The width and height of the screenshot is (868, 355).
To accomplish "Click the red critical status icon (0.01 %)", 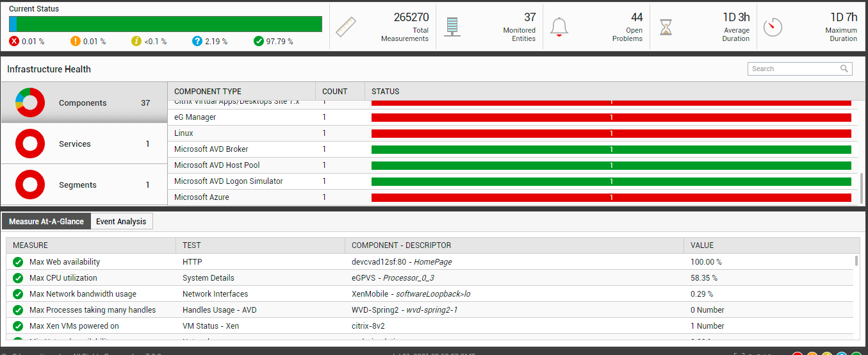I will 14,41.
